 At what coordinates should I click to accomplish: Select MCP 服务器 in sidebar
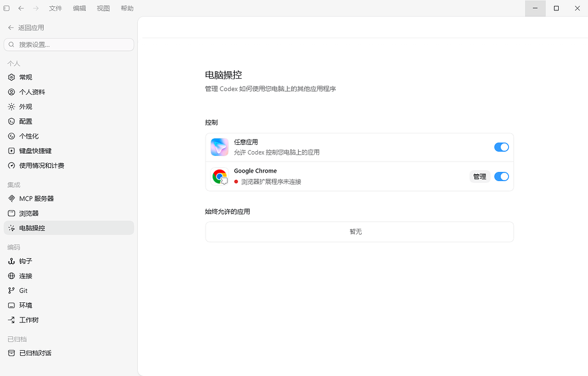pyautogui.click(x=69, y=199)
